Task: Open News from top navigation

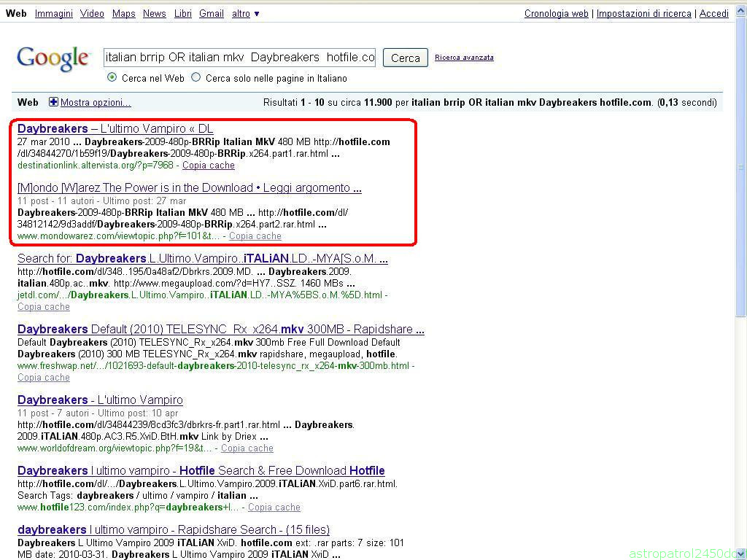Action: [x=155, y=14]
